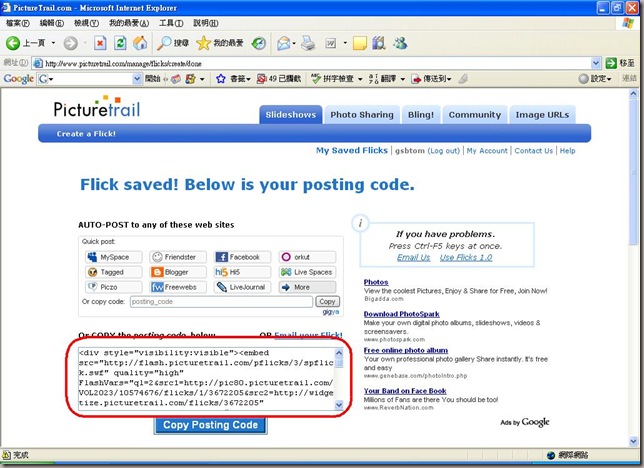
Task: Go to the Home page icon
Action: (140, 43)
